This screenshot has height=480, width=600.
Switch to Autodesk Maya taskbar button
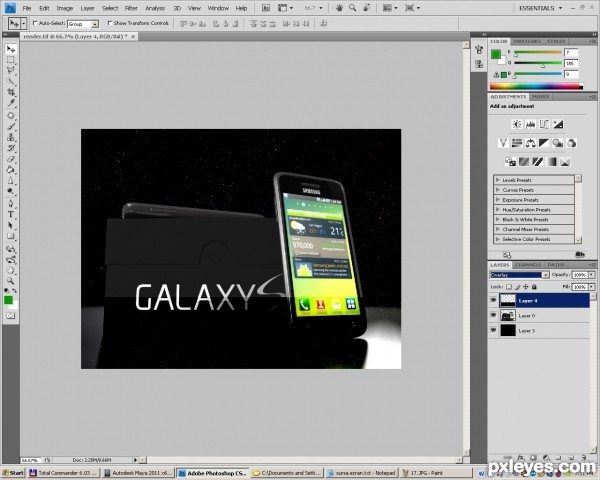pyautogui.click(x=138, y=473)
